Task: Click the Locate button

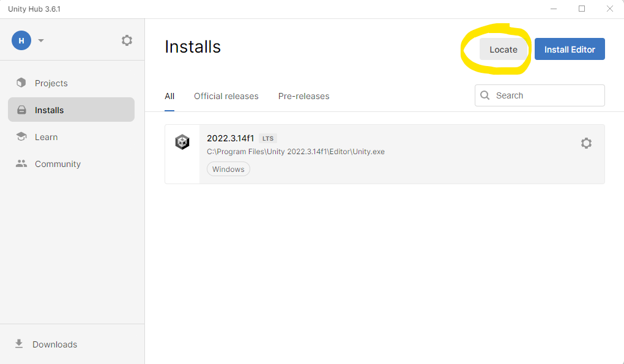Action: (503, 50)
